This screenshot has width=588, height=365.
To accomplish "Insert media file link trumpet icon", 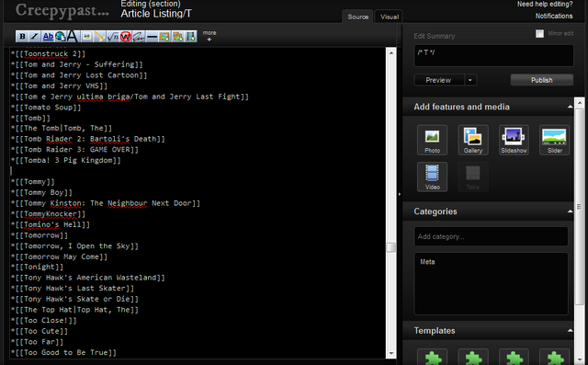I will tap(99, 37).
